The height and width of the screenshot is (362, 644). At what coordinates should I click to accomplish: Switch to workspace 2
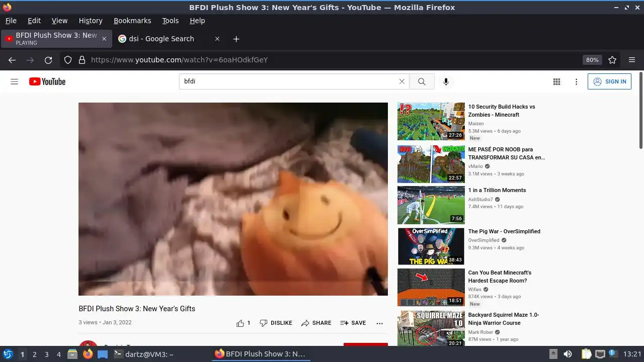[x=34, y=354]
